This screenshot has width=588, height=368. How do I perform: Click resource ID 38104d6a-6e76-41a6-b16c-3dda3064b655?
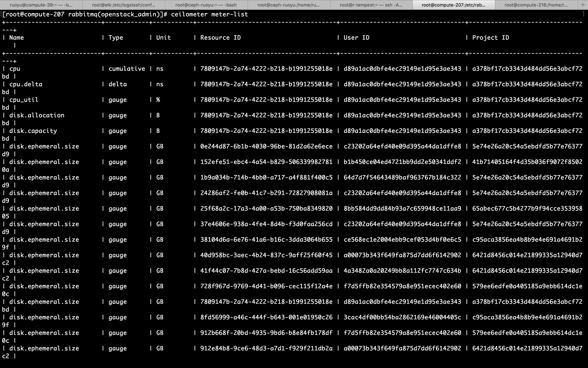pyautogui.click(x=266, y=240)
